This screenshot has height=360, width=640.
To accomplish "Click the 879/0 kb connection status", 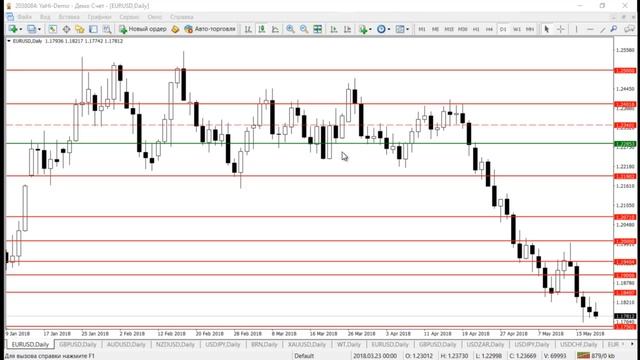I will coord(596,356).
